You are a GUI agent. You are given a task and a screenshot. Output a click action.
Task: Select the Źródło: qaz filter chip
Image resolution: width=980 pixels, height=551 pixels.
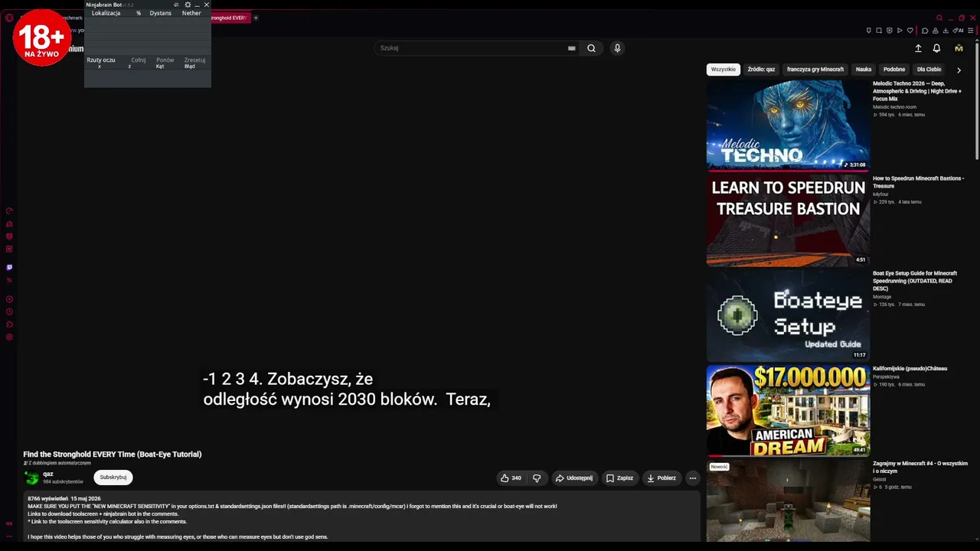(761, 70)
